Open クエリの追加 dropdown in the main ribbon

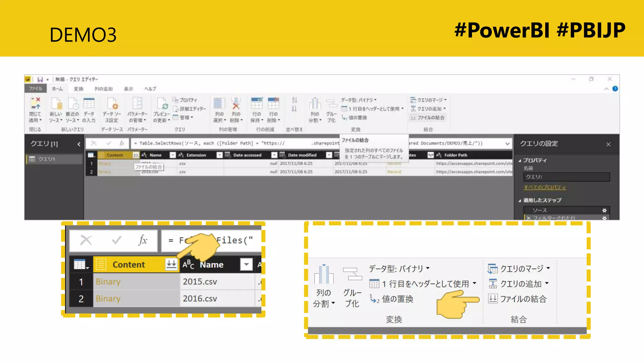428,109
